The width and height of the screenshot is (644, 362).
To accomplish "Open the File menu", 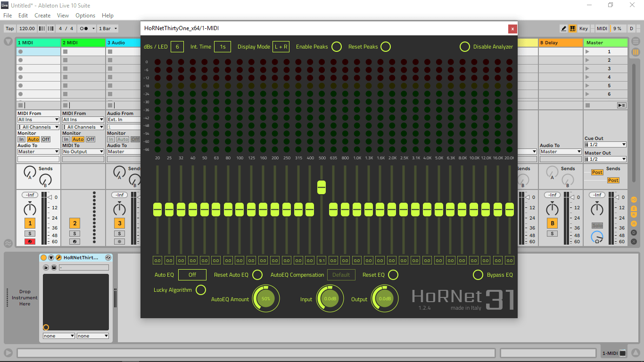I will coord(8,16).
